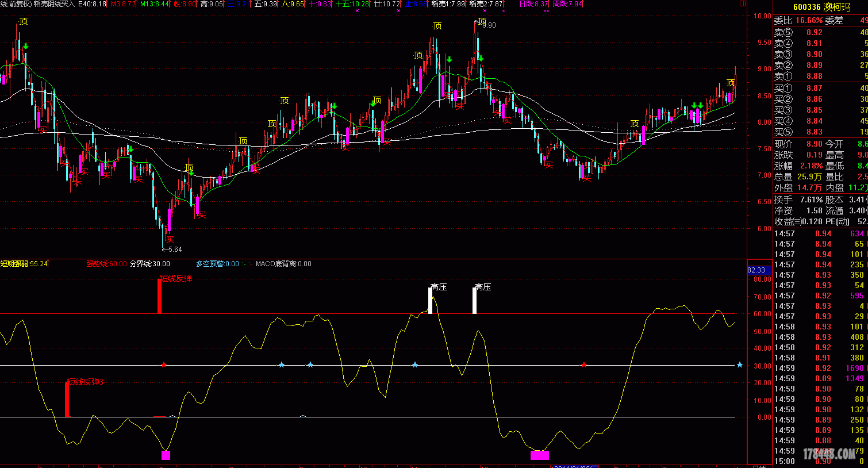Select the 买① 8.87 bid row
868x468 pixels.
tap(821, 89)
